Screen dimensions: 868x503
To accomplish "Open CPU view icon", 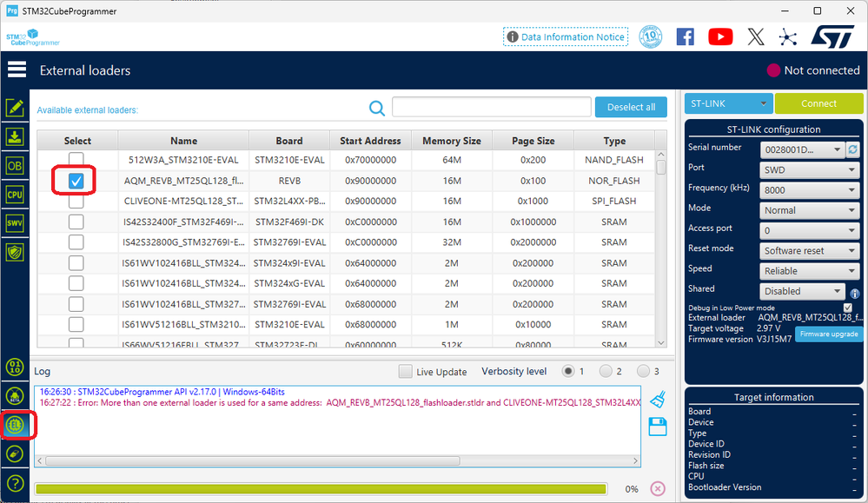I will point(15,195).
